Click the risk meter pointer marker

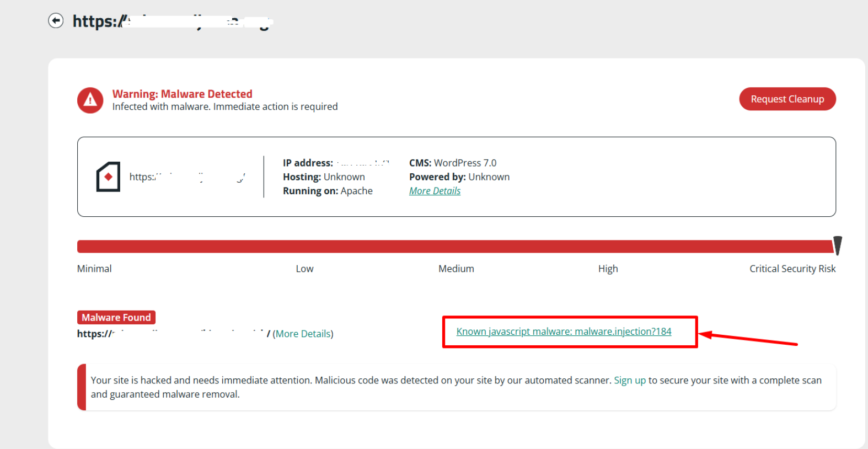pyautogui.click(x=837, y=246)
